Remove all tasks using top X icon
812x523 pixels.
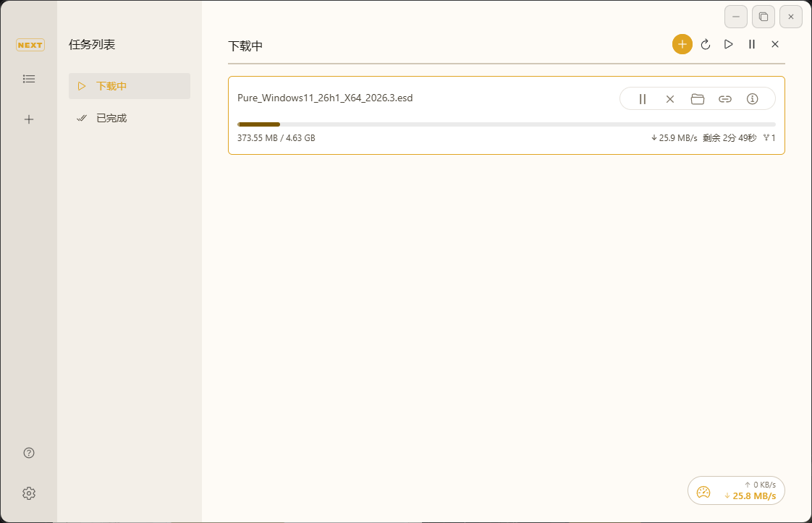tap(775, 44)
